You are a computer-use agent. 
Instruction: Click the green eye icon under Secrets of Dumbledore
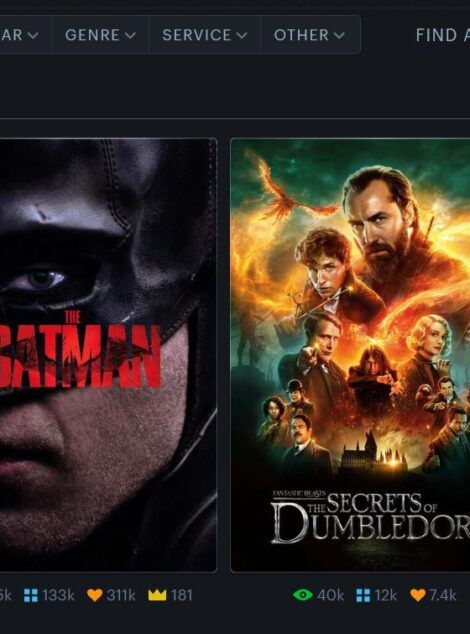[x=303, y=595]
